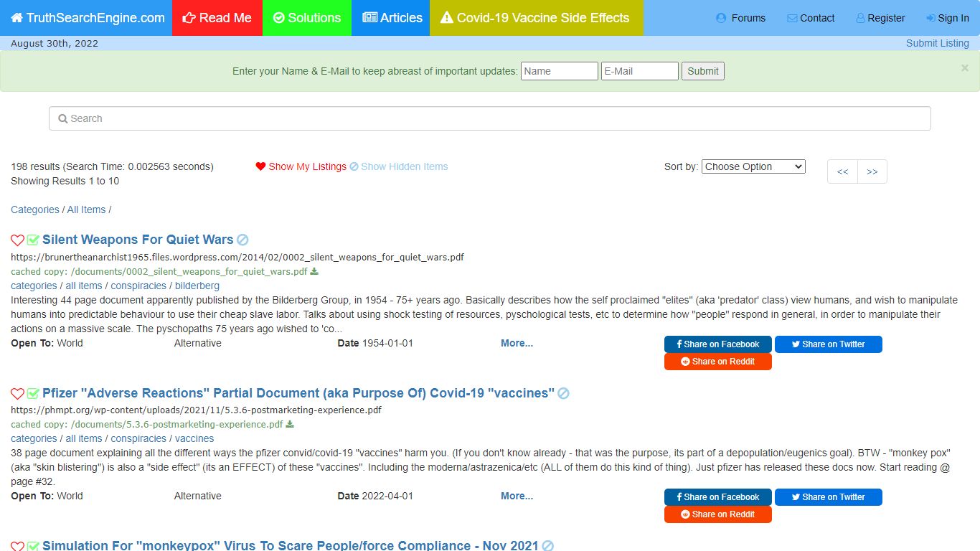Open conspiracies category under Pfizer listing
Viewport: 980px width, 551px height.
[x=138, y=438]
